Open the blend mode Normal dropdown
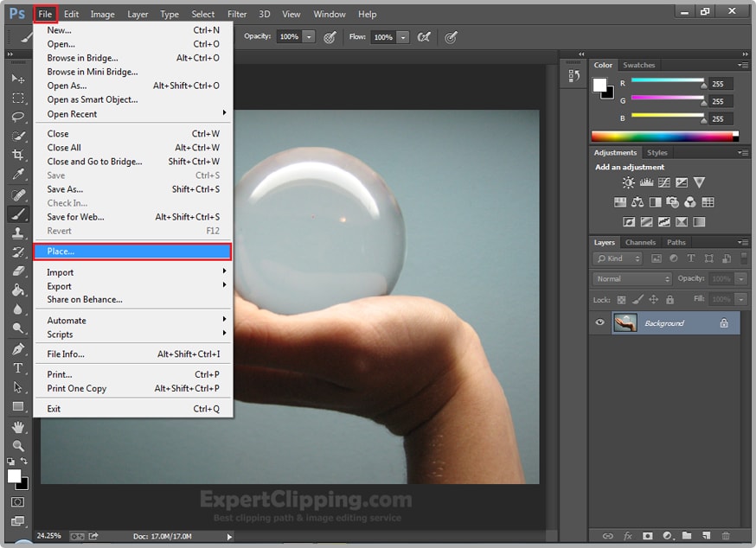Image resolution: width=756 pixels, height=548 pixels. click(x=632, y=278)
